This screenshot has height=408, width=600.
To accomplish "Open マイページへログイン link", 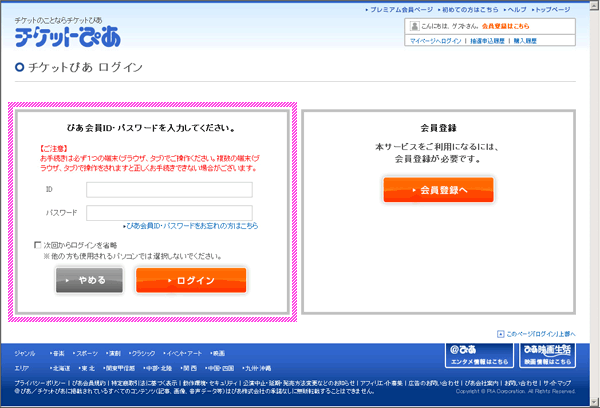I will [435, 41].
